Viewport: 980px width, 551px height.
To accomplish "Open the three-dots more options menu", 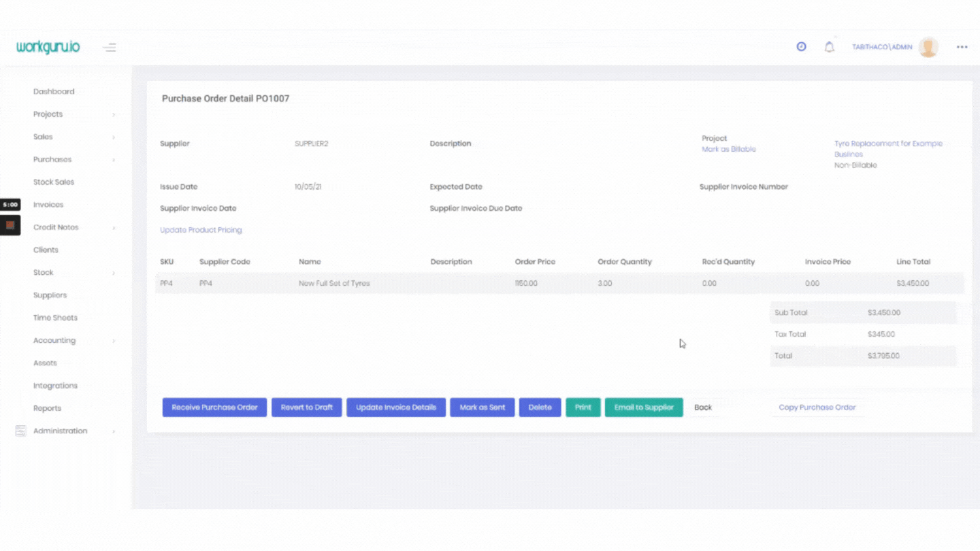I will pyautogui.click(x=962, y=47).
